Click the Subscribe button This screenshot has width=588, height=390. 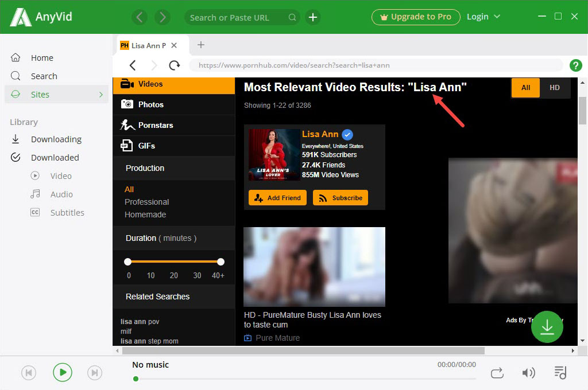[341, 198]
